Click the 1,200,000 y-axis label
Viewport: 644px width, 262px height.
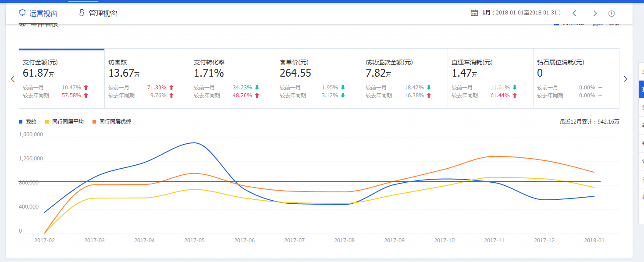click(31, 159)
